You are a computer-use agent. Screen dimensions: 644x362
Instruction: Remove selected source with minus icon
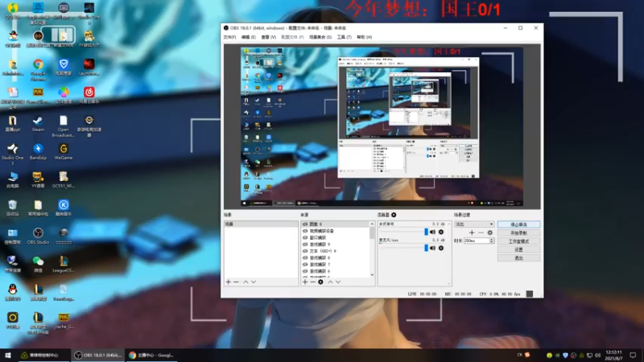coord(312,282)
